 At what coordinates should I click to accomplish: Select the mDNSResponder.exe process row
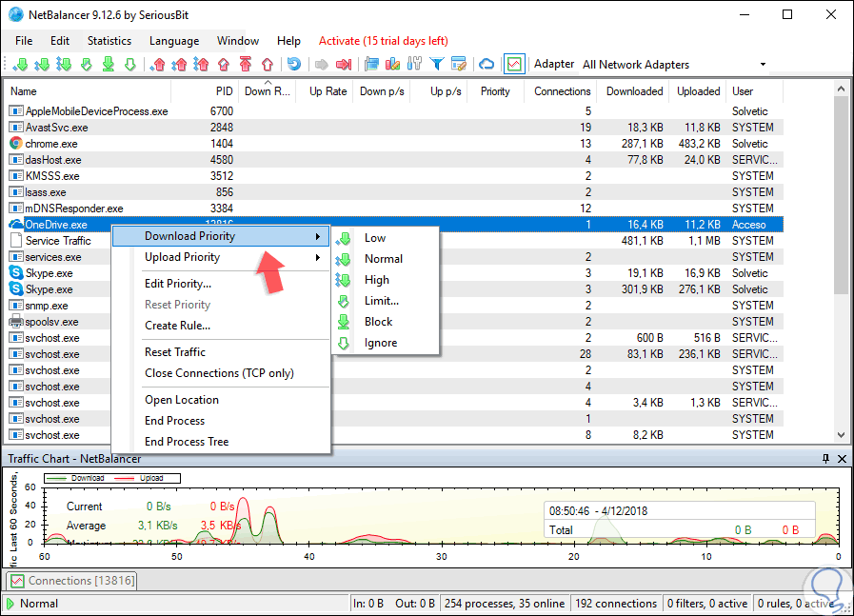[x=395, y=209]
